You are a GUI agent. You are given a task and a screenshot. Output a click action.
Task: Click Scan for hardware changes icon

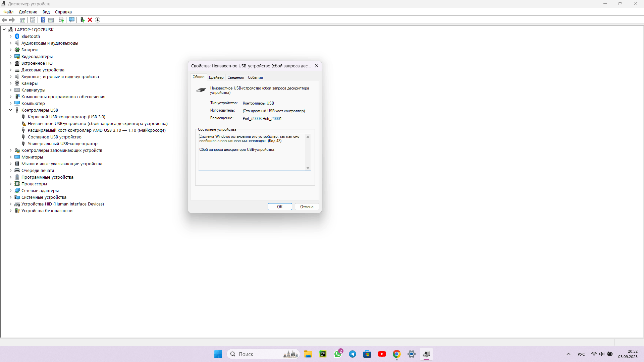pos(72,20)
